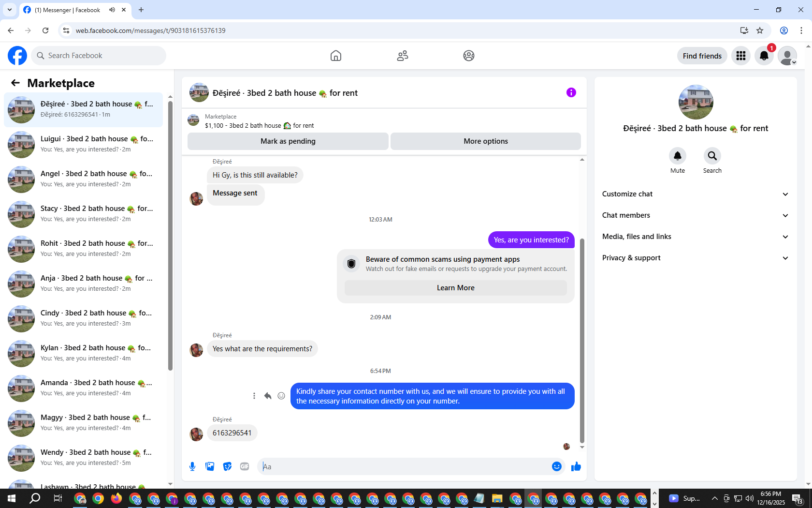The height and width of the screenshot is (508, 812).
Task: Open Task View on the taskbar
Action: pos(58,498)
